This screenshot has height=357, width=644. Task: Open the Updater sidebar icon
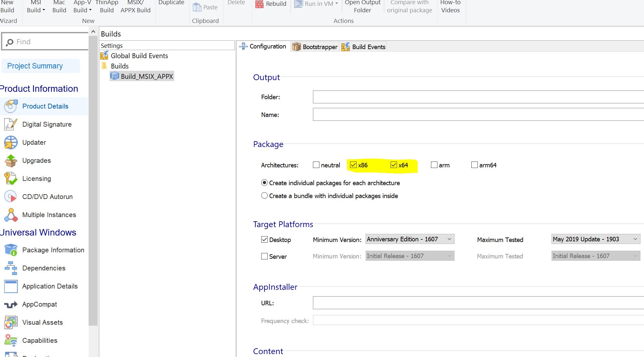pyautogui.click(x=11, y=142)
